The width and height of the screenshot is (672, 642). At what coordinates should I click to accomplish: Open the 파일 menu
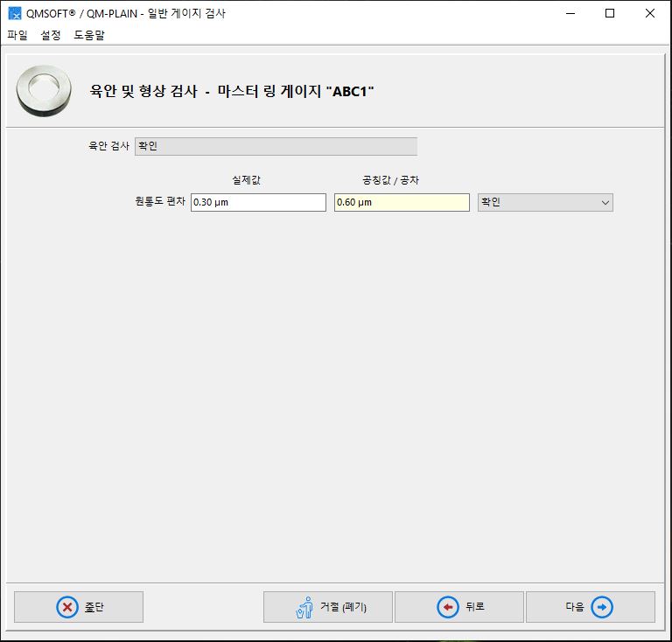[x=17, y=35]
